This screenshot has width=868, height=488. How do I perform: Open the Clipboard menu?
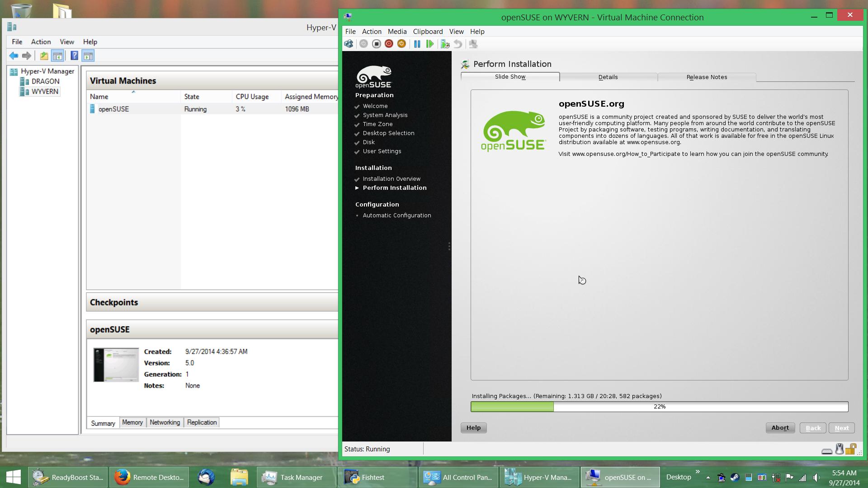[x=428, y=32]
